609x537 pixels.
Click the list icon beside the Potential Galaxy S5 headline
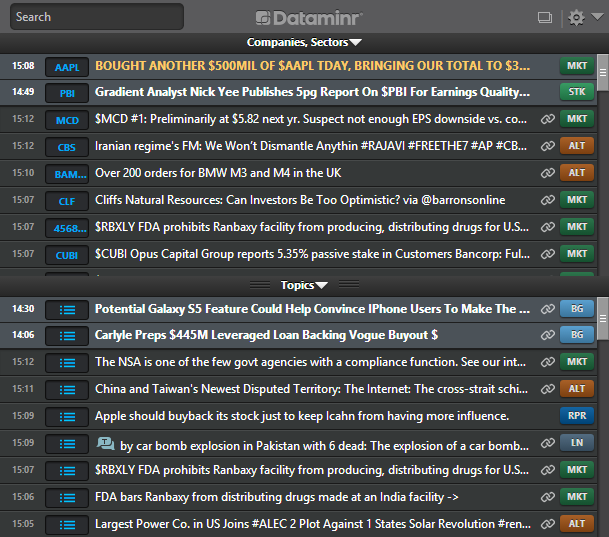pyautogui.click(x=67, y=309)
